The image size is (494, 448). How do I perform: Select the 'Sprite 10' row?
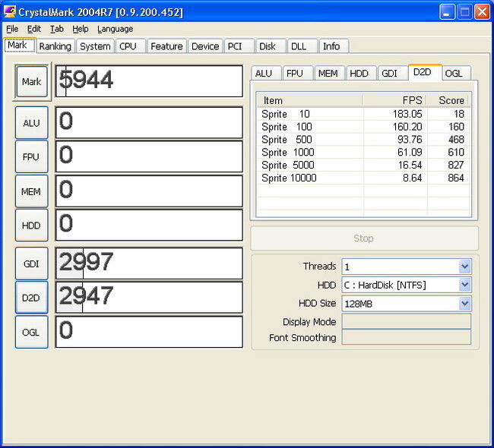point(363,114)
